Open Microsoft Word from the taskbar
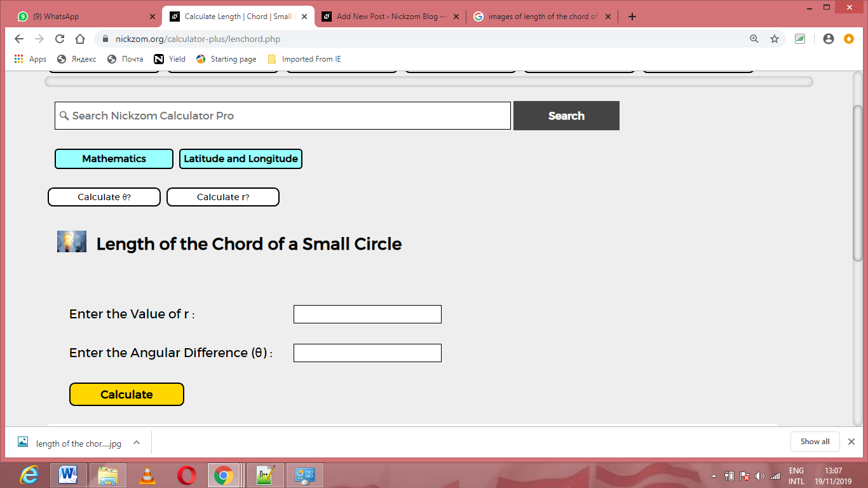The width and height of the screenshot is (868, 488). click(68, 475)
